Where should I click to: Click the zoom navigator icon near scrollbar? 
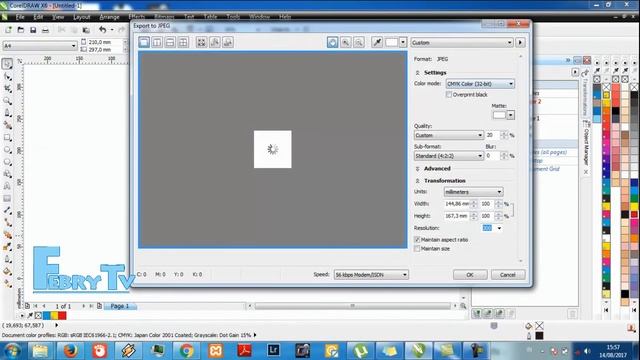click(x=463, y=306)
